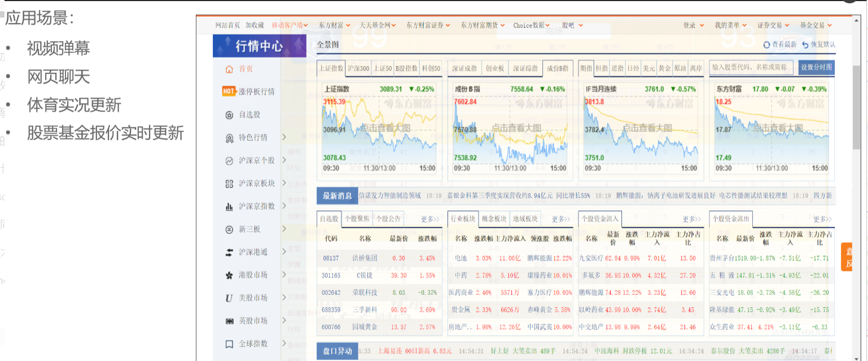Open the 东方财富 dropdown in top bar
The image size is (868, 361).
click(334, 25)
